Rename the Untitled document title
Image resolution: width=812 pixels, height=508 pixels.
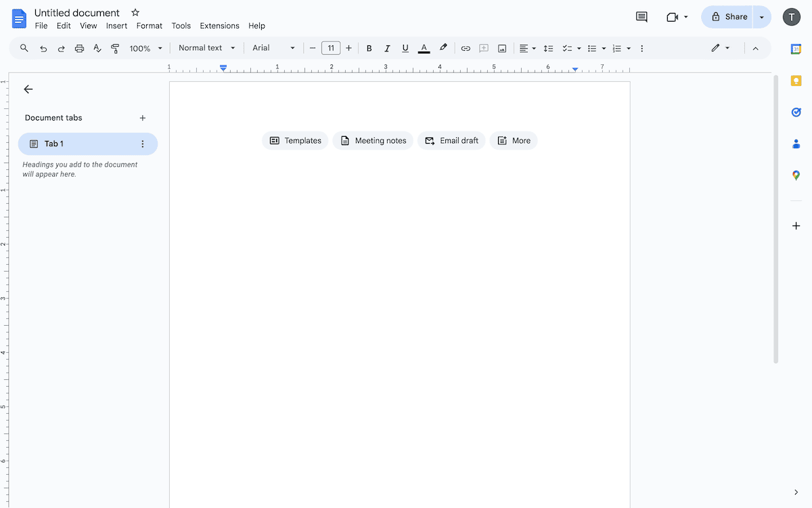[x=77, y=13]
